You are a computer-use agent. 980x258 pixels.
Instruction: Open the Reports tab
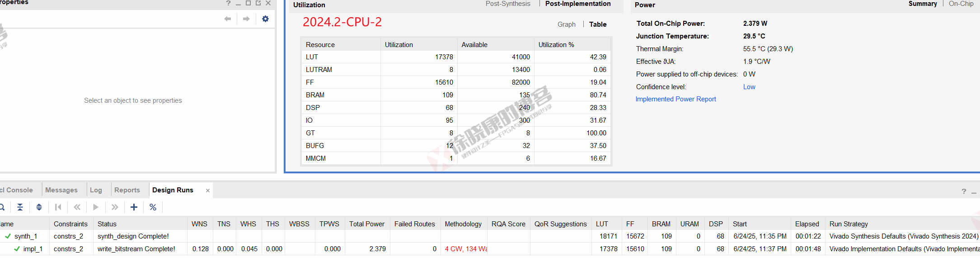tap(127, 190)
